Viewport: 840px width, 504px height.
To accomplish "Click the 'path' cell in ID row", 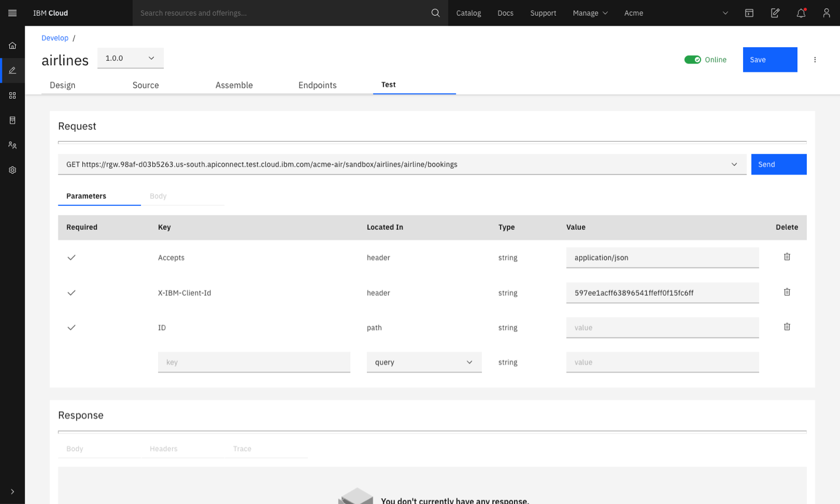I will (x=374, y=328).
